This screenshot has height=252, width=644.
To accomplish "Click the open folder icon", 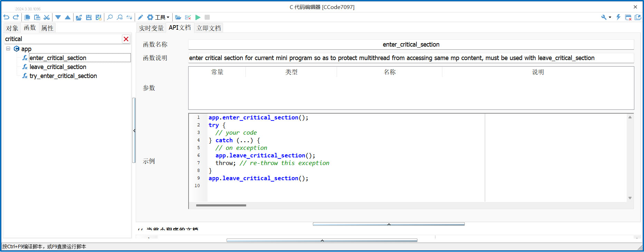I will coord(178,17).
